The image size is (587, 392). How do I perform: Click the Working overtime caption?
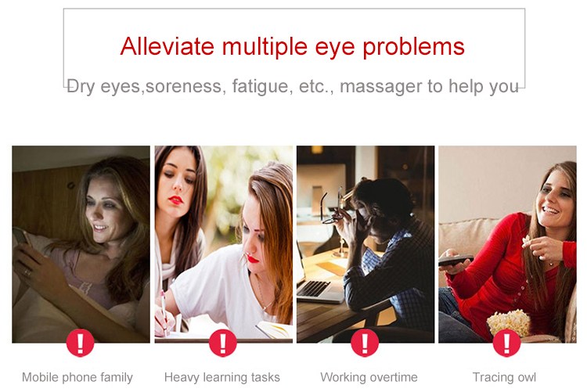click(x=369, y=377)
